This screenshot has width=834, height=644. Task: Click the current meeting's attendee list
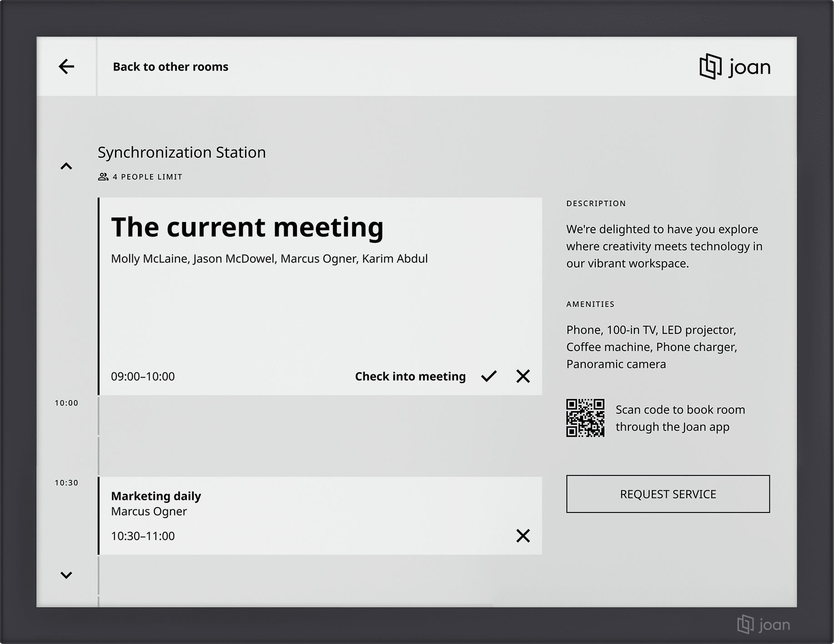[x=269, y=259]
